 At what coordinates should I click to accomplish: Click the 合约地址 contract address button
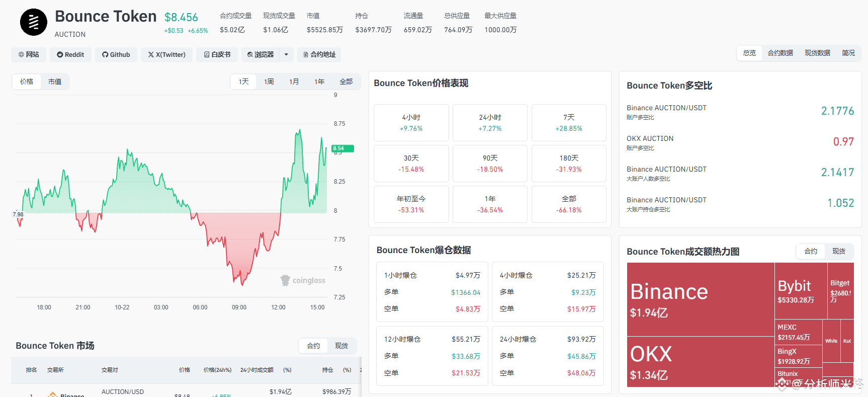coord(319,54)
